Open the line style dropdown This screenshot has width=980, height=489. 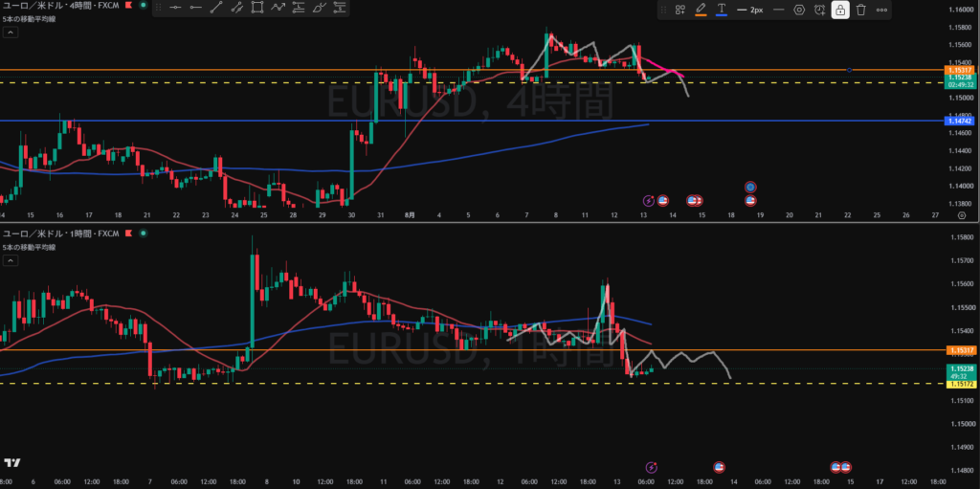pos(779,10)
